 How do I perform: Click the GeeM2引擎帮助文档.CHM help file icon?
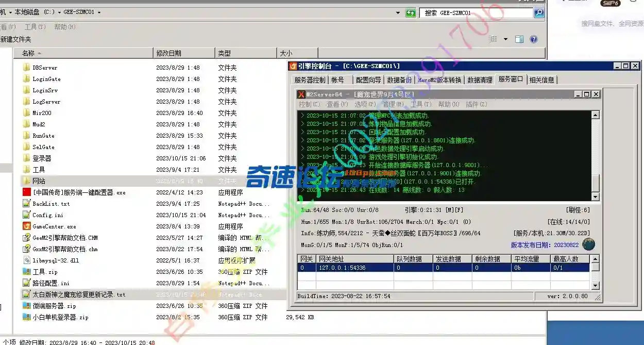click(27, 238)
